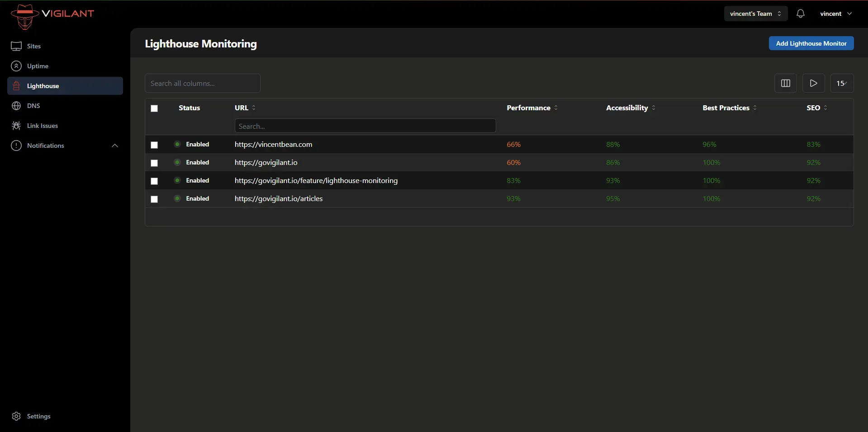Sort by SEO column
The width and height of the screenshot is (868, 432).
click(x=817, y=108)
